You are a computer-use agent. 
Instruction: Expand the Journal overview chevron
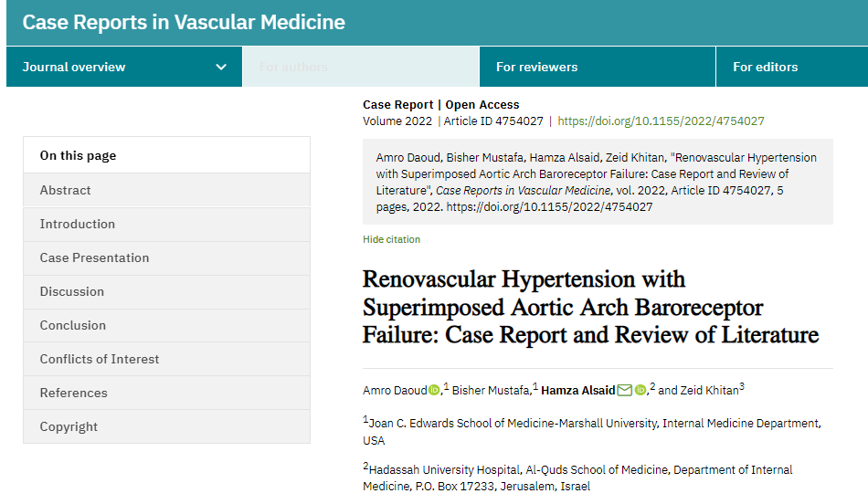click(221, 67)
